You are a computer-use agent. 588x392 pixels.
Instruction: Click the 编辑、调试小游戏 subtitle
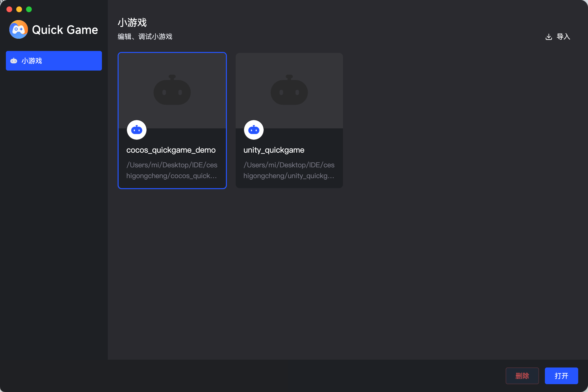[x=145, y=37]
